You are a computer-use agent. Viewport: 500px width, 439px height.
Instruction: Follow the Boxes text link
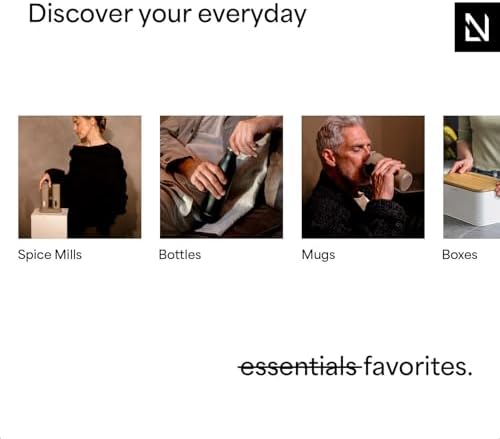pos(460,255)
